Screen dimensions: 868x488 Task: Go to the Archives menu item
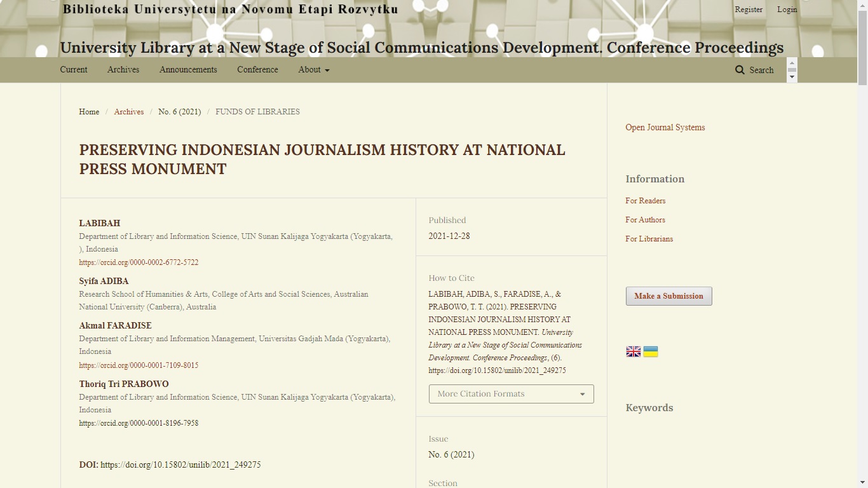[123, 70]
